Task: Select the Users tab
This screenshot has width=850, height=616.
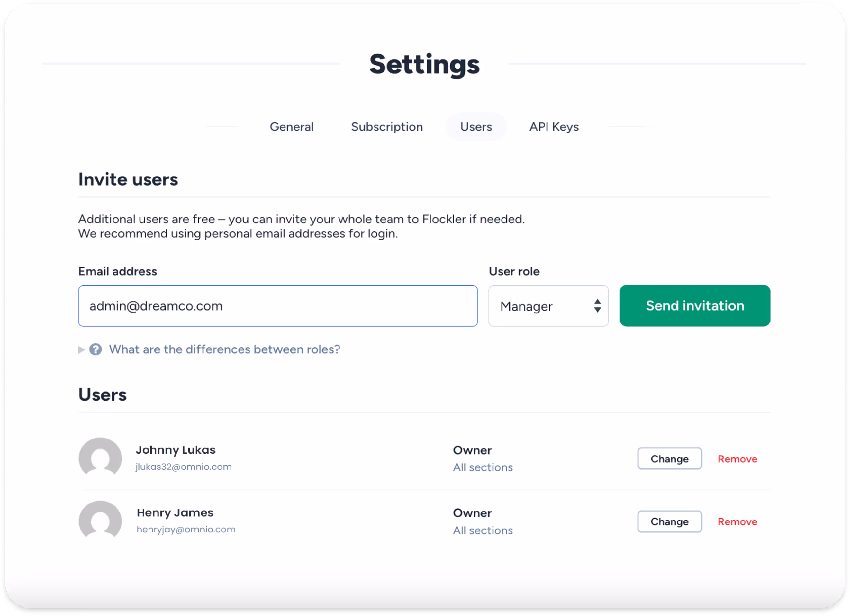Action: point(475,127)
